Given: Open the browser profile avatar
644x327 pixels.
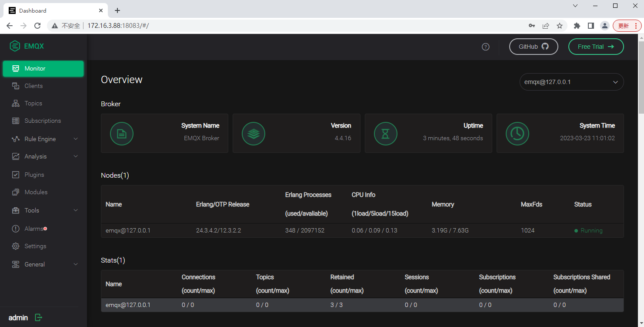Looking at the screenshot, I should [x=604, y=26].
